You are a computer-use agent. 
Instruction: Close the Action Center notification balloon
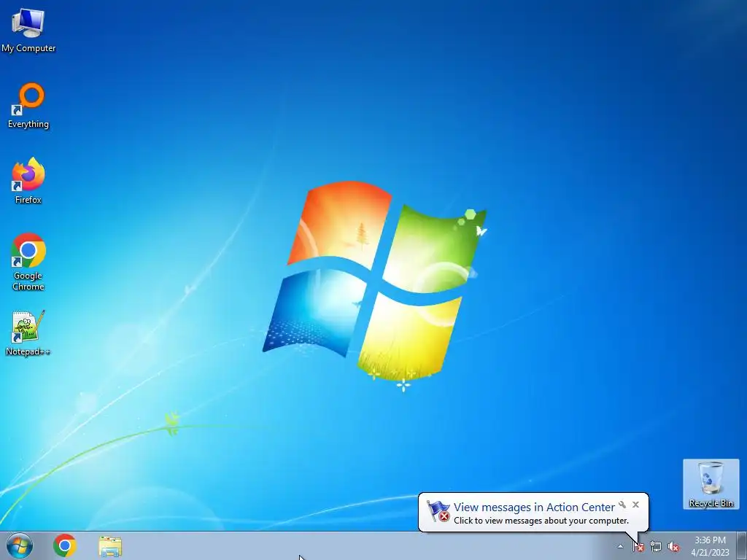pos(635,505)
